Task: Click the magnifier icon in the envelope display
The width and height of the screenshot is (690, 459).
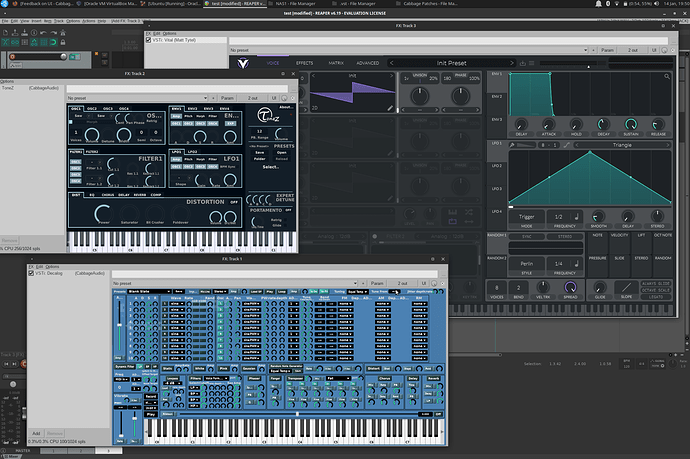Action: pos(667,77)
